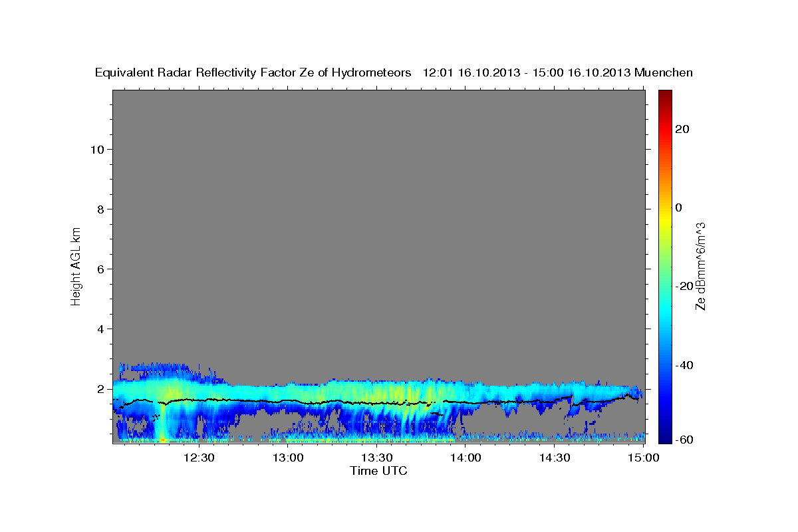Screen dimensions: 798x532
Task: Click the colorbar label '0'
Action: pos(678,207)
